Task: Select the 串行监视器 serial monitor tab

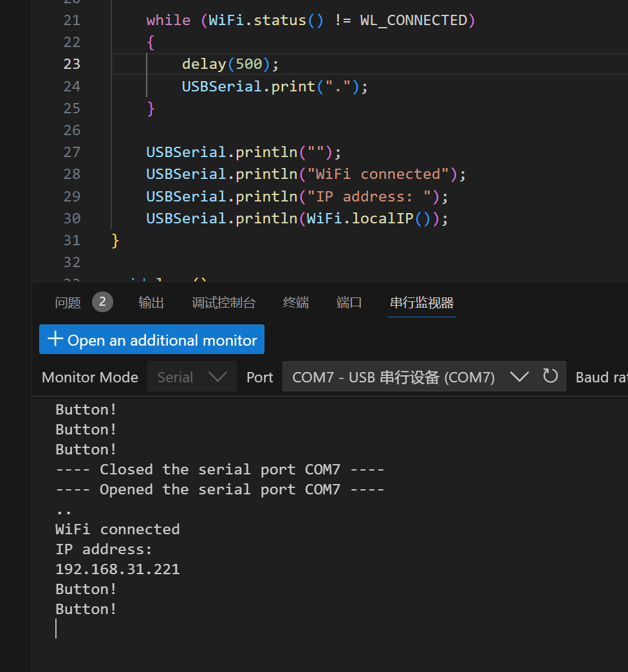Action: pos(421,303)
